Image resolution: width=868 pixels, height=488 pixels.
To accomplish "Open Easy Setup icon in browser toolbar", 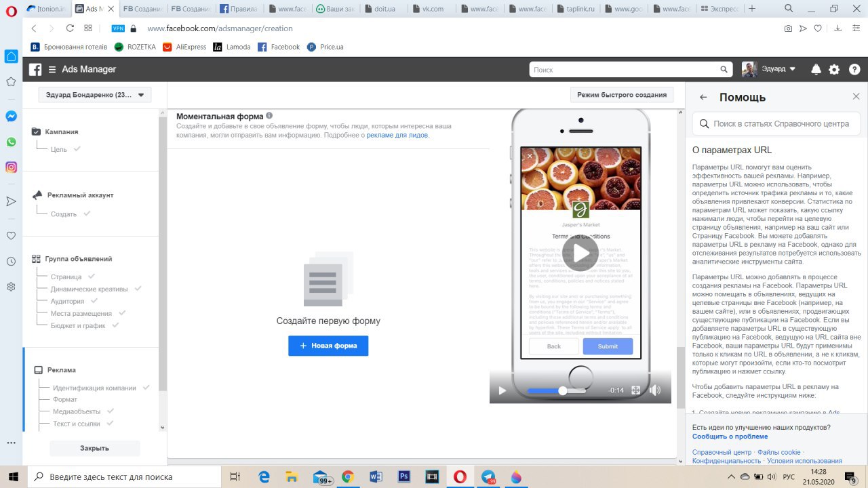I will click(856, 28).
